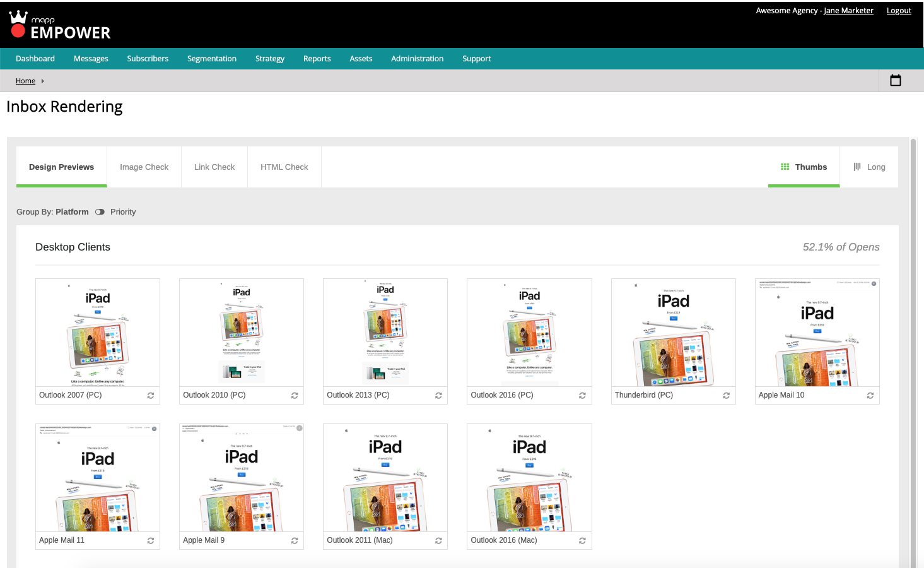Open the Outlook 2011 (Mac) thumbnail
924x568 pixels.
(x=385, y=478)
